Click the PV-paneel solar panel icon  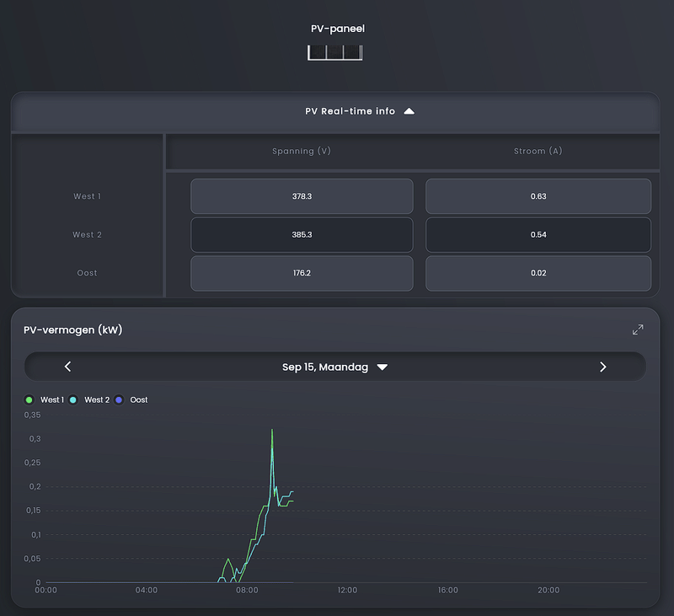(x=334, y=52)
